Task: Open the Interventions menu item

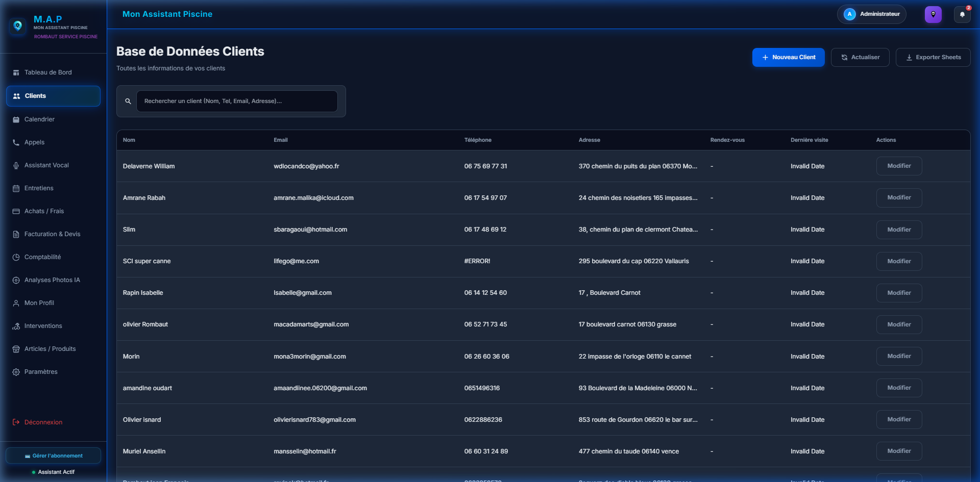Action: (x=43, y=326)
